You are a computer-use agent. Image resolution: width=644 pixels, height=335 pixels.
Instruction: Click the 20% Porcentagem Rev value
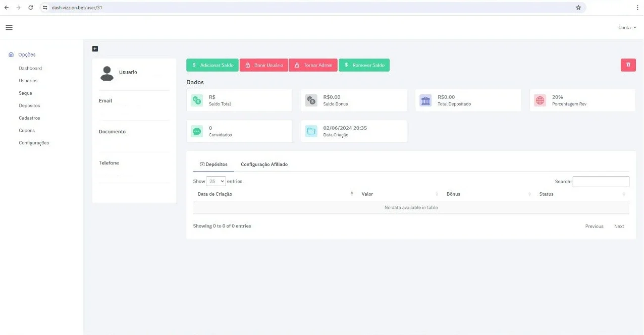[x=558, y=97]
